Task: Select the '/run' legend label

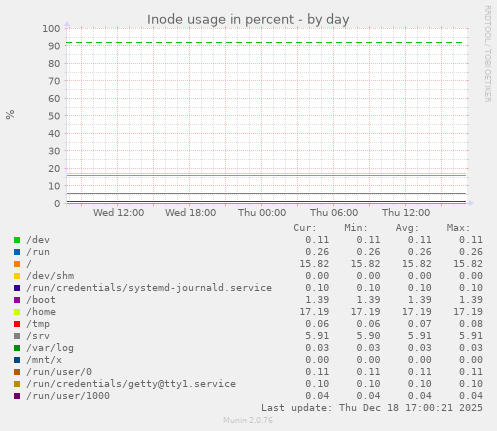Action: [x=38, y=252]
